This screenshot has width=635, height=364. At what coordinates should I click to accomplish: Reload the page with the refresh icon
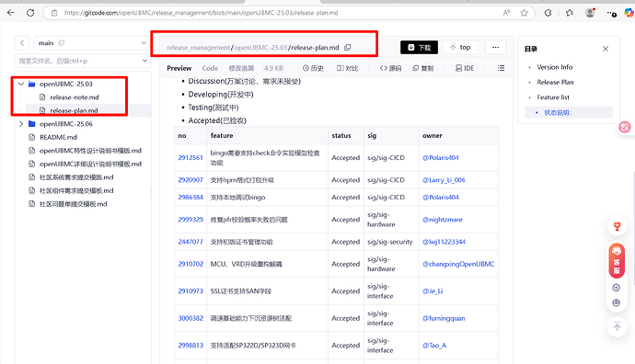pos(30,13)
